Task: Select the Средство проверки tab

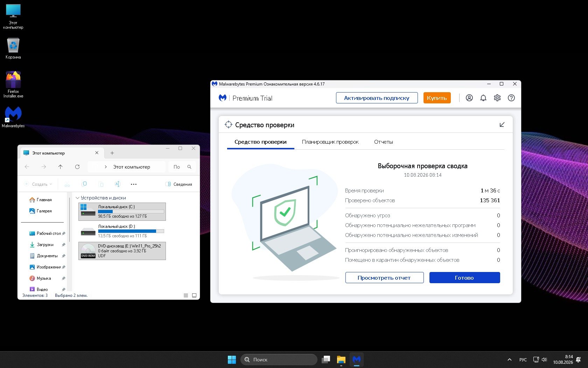Action: (260, 142)
